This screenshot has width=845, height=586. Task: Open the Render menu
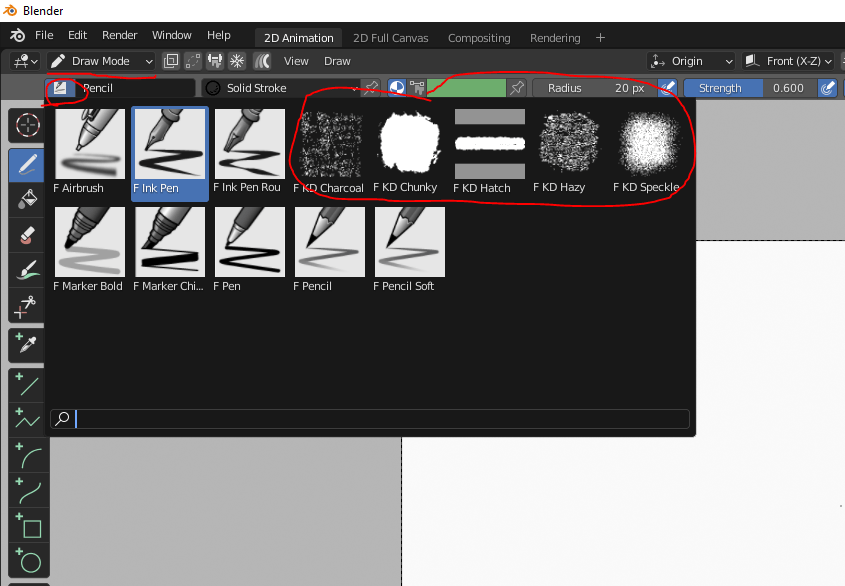120,35
